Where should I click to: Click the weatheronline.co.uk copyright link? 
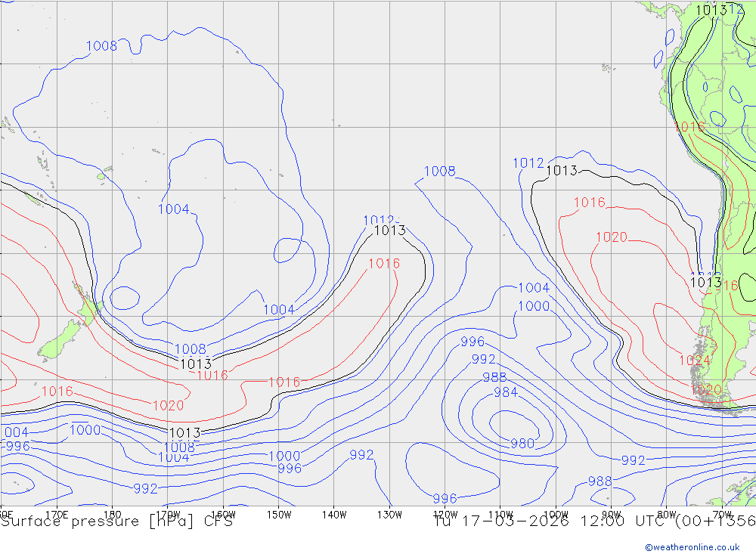coord(692,547)
